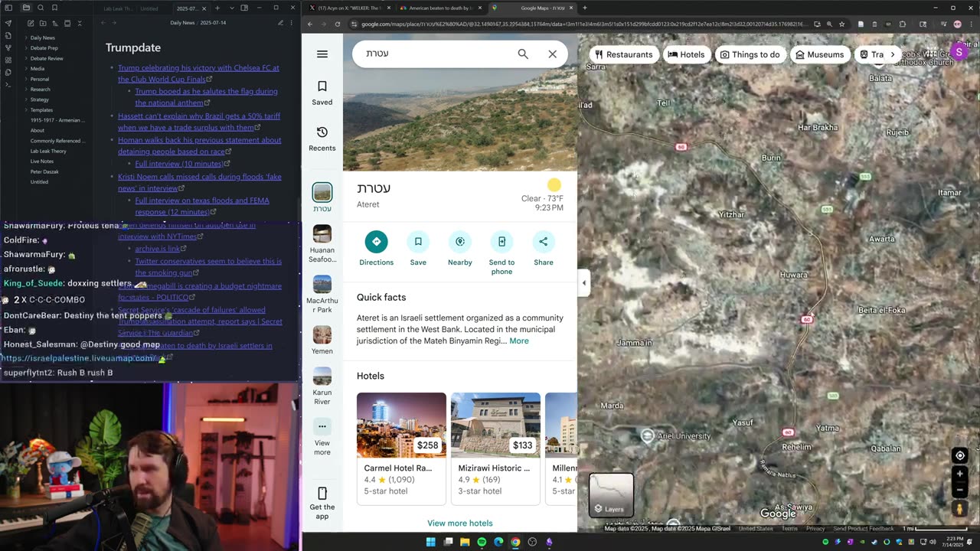Screen dimensions: 980x551
Task: Filter map by Restaurants chip
Action: pos(624,54)
